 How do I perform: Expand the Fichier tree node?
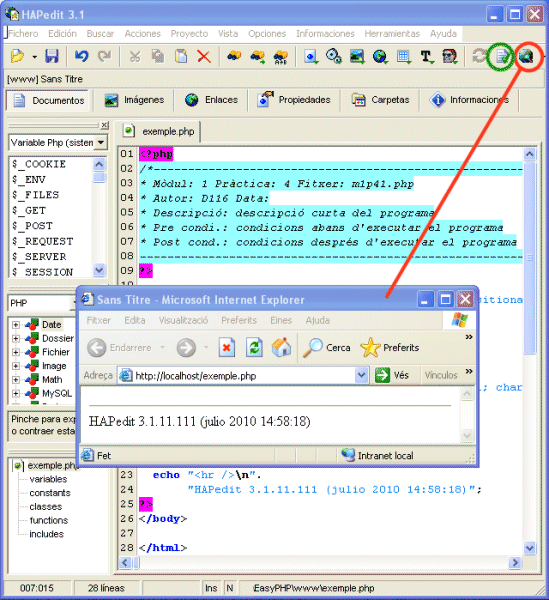pos(16,352)
